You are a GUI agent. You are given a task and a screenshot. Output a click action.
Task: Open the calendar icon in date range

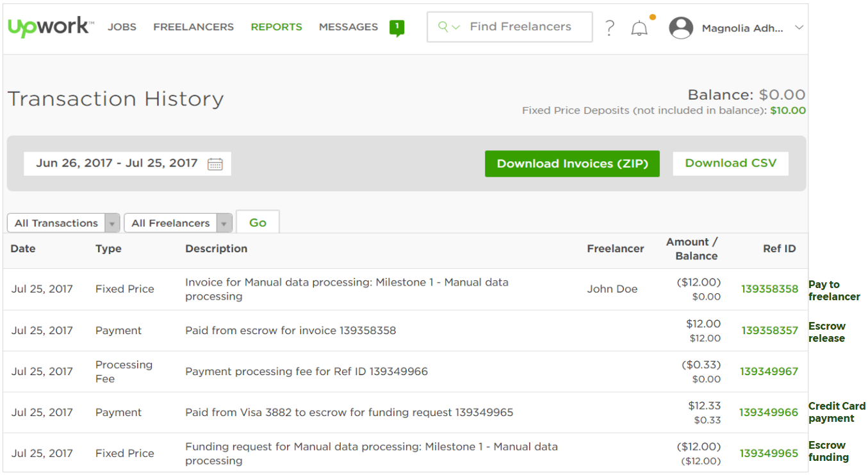point(215,164)
